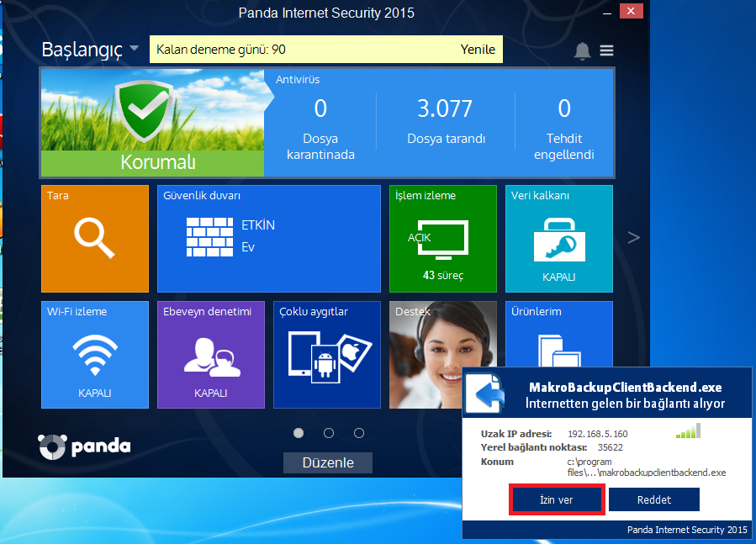
Task: Click the Dosya karantinada quarantine count
Action: (x=320, y=129)
